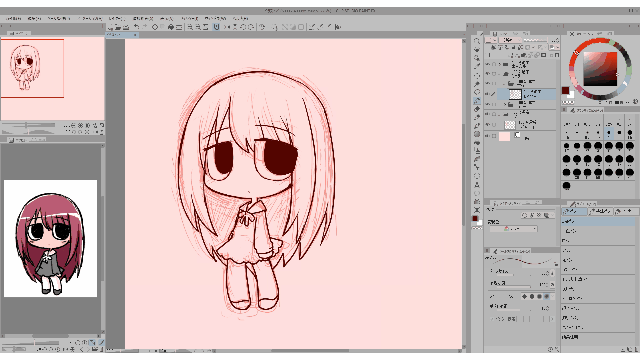Open the Edit menu

point(34,18)
